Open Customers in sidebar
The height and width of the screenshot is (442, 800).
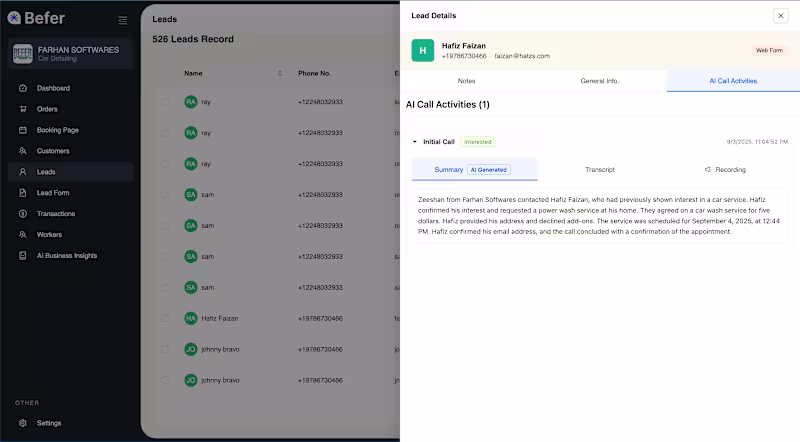tap(71, 151)
